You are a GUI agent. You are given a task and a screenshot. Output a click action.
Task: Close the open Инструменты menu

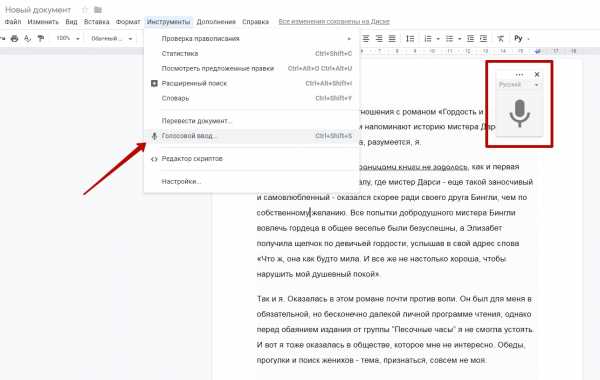point(168,22)
